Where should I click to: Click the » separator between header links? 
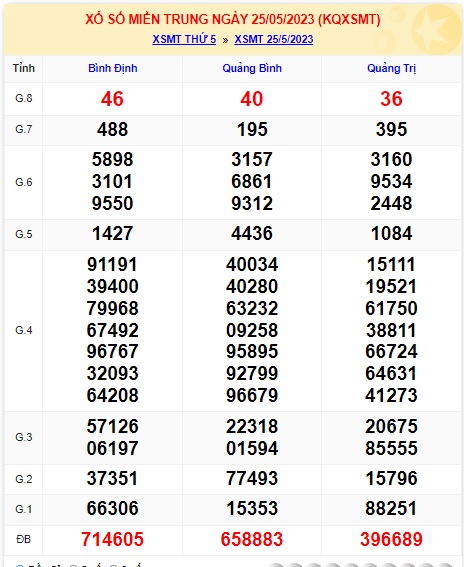pyautogui.click(x=225, y=40)
